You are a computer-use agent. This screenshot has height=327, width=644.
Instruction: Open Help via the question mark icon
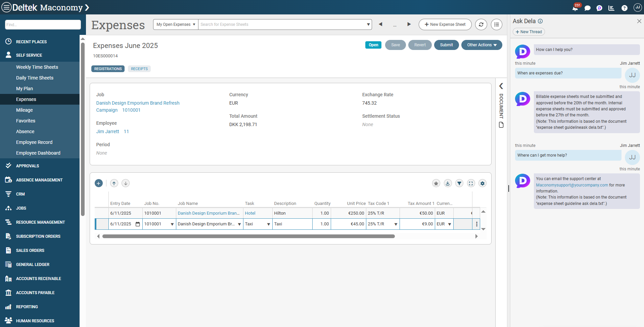[x=624, y=8]
